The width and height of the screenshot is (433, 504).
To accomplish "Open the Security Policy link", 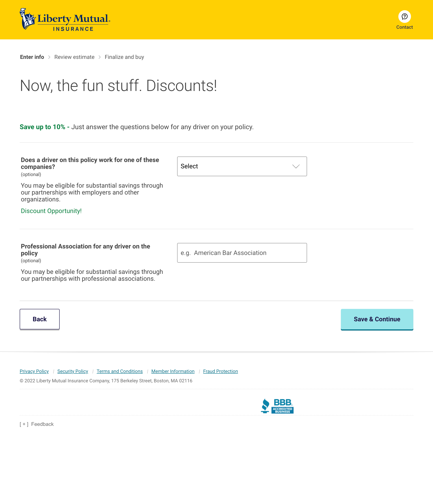I will tap(72, 371).
